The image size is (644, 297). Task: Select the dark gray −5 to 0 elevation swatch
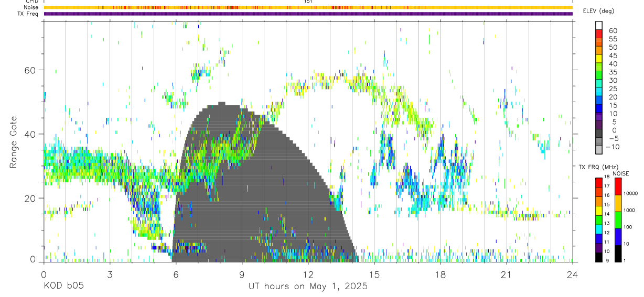(x=599, y=134)
